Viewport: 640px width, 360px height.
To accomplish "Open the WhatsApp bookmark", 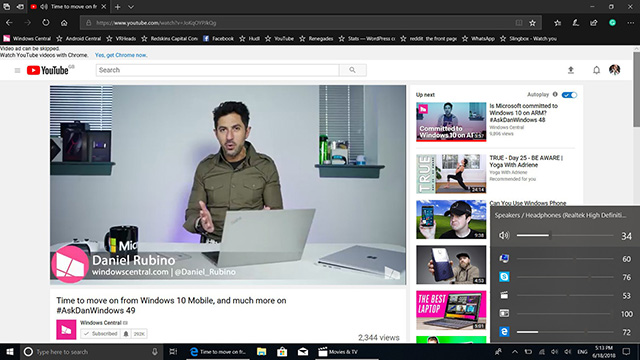I will [478, 38].
